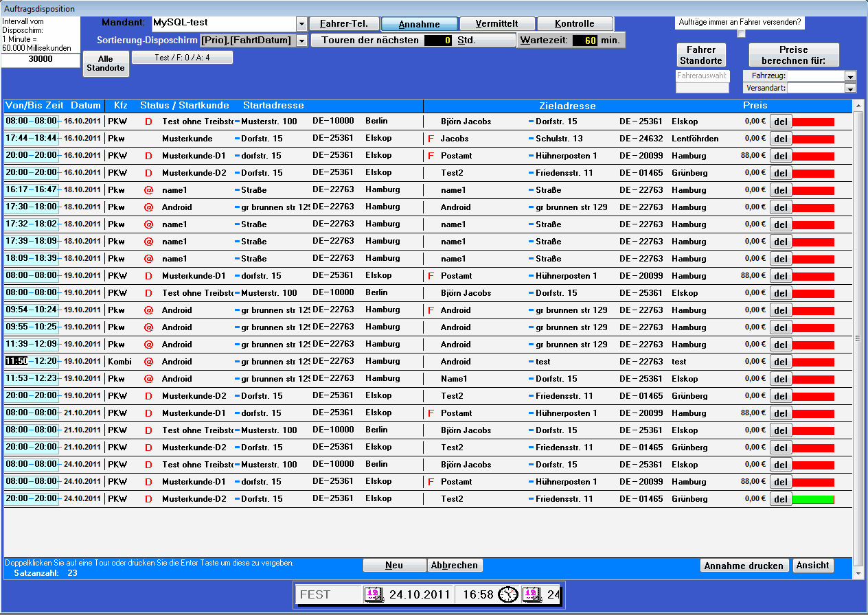Expand the Sortierung-Disposchirm dropdown
868x615 pixels.
click(301, 40)
